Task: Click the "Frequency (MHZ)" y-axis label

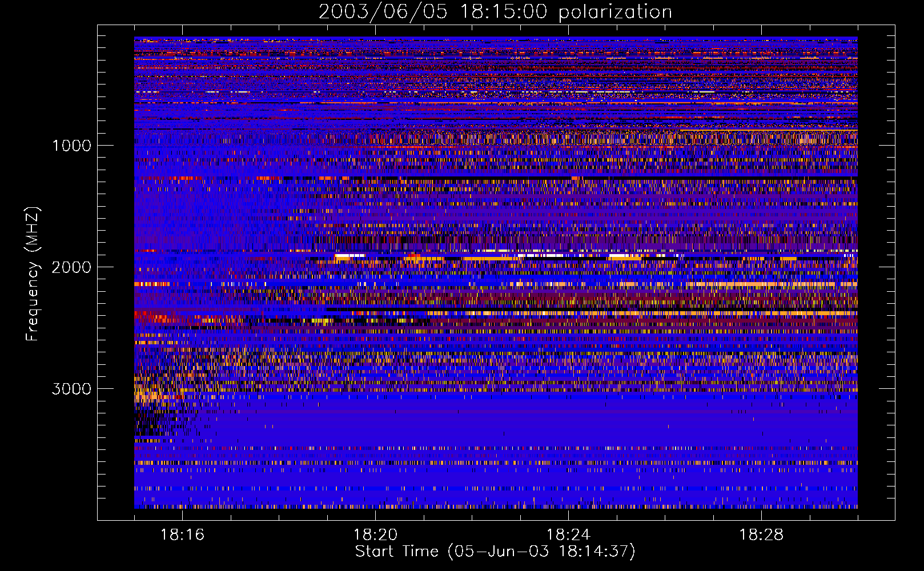Action: pos(33,274)
